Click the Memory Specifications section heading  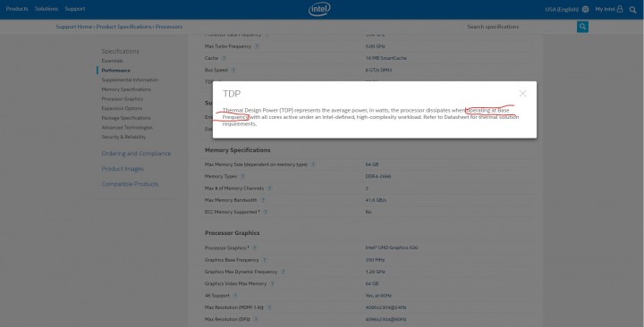pos(237,150)
